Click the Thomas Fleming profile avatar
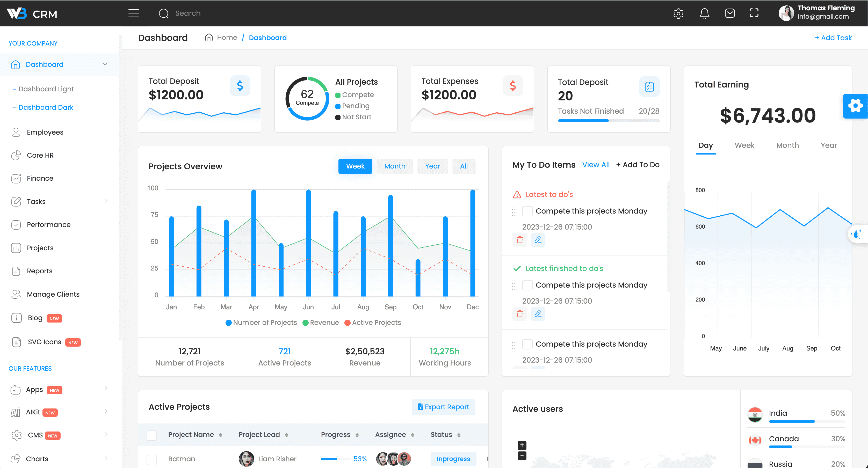 click(786, 13)
